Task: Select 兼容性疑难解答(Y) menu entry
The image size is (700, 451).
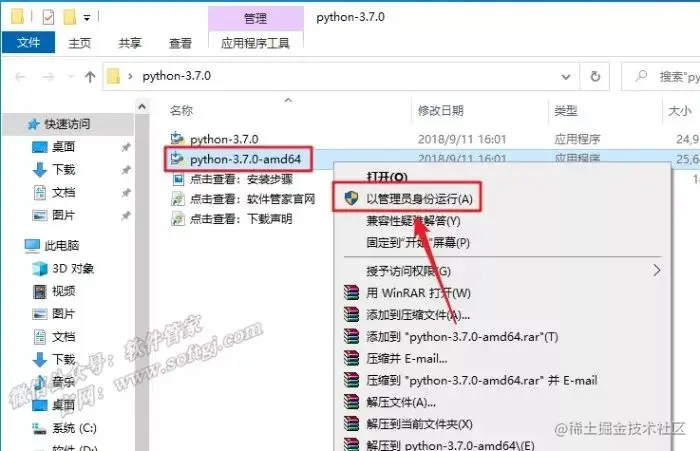Action: (413, 221)
